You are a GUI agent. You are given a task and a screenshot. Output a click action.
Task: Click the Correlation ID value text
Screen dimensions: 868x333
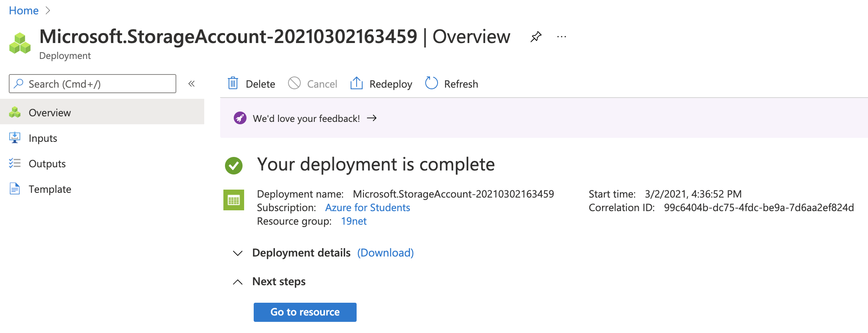click(x=759, y=208)
